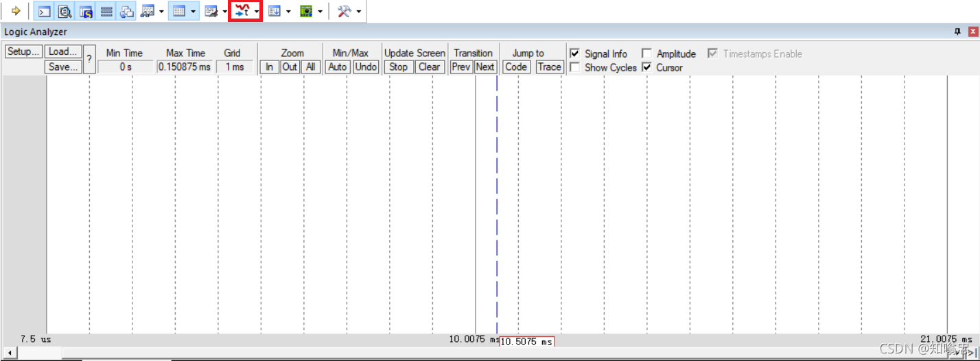Toggle the Registers Window icon
This screenshot has width=980, height=361.
tap(106, 11)
